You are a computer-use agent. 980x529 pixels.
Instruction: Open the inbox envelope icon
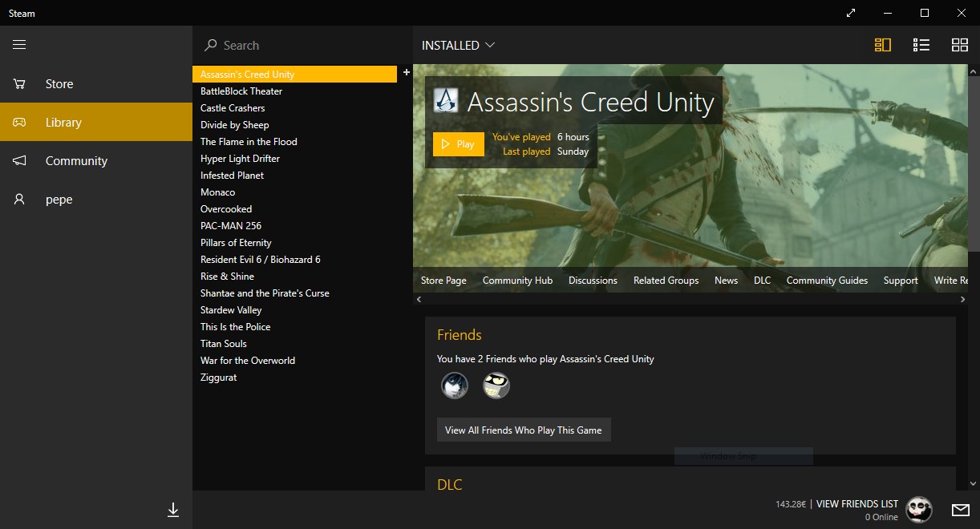tap(960, 510)
